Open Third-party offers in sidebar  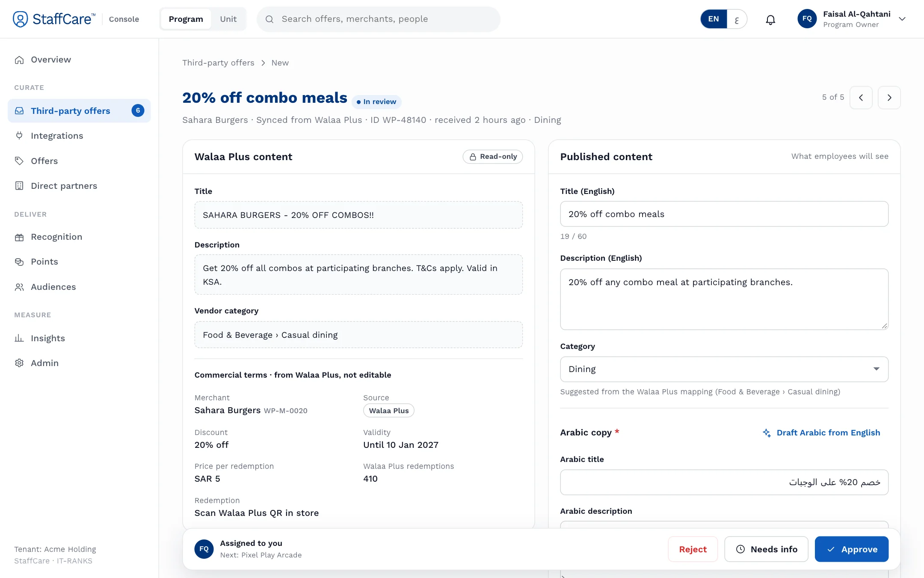[79, 111]
